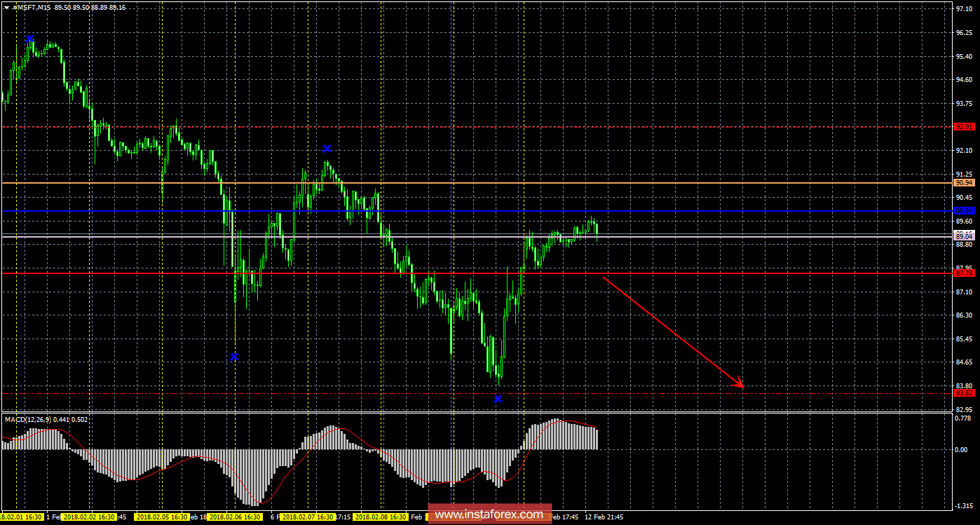Click the 2018.02.07 16:30 date label
Viewport: 980px width, 525px height.
point(307,517)
